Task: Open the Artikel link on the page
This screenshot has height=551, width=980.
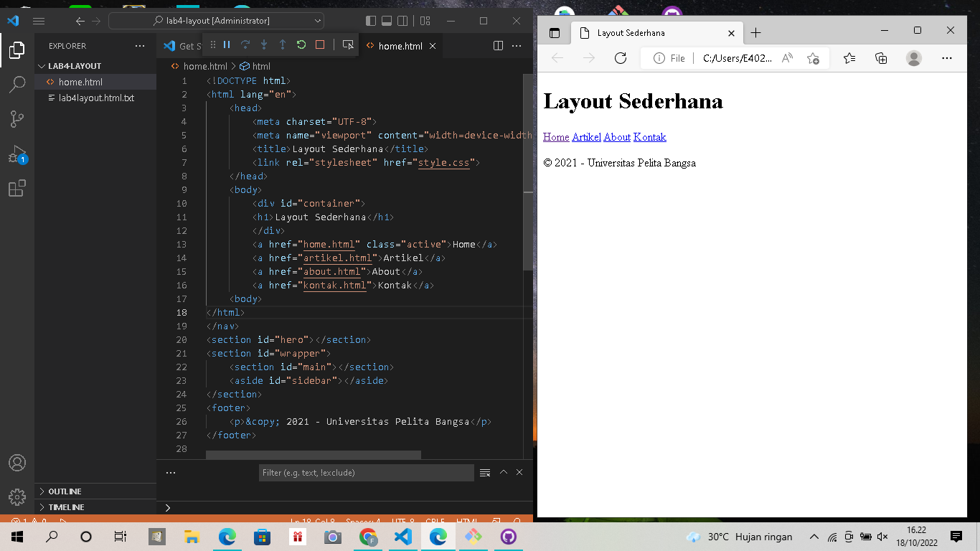Action: pyautogui.click(x=585, y=137)
